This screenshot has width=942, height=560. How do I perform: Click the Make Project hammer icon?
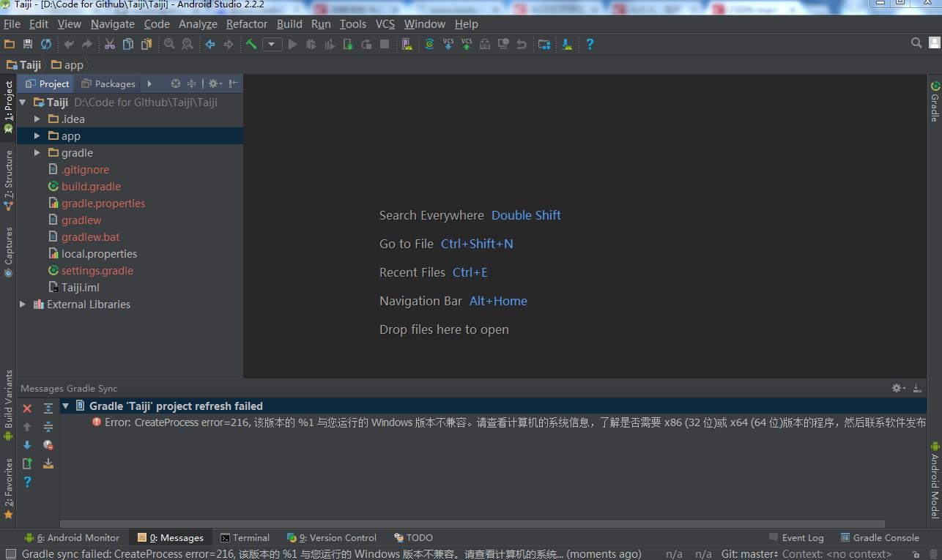[x=251, y=44]
